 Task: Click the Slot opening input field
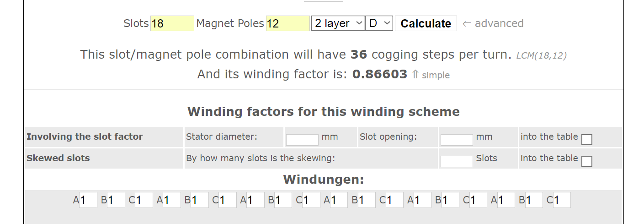tap(456, 140)
